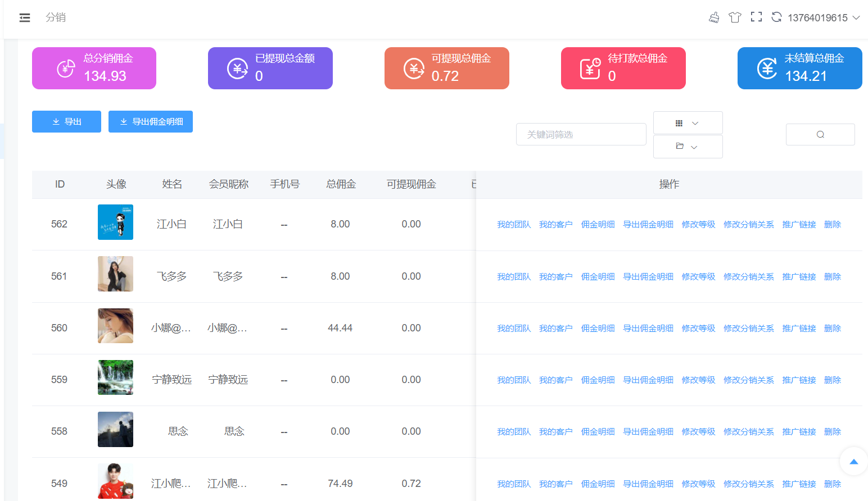Image resolution: width=868 pixels, height=501 pixels.
Task: Open avatar thumbnail of row 562
Action: [115, 222]
